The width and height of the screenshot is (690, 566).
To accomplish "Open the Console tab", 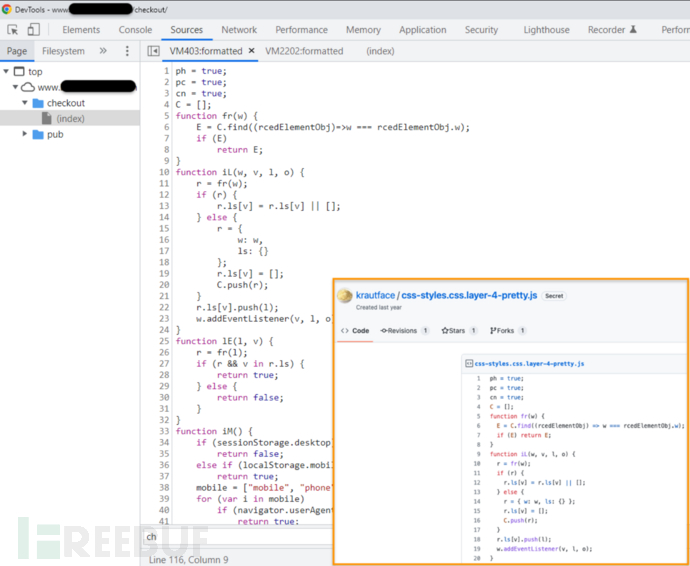I will click(x=136, y=30).
